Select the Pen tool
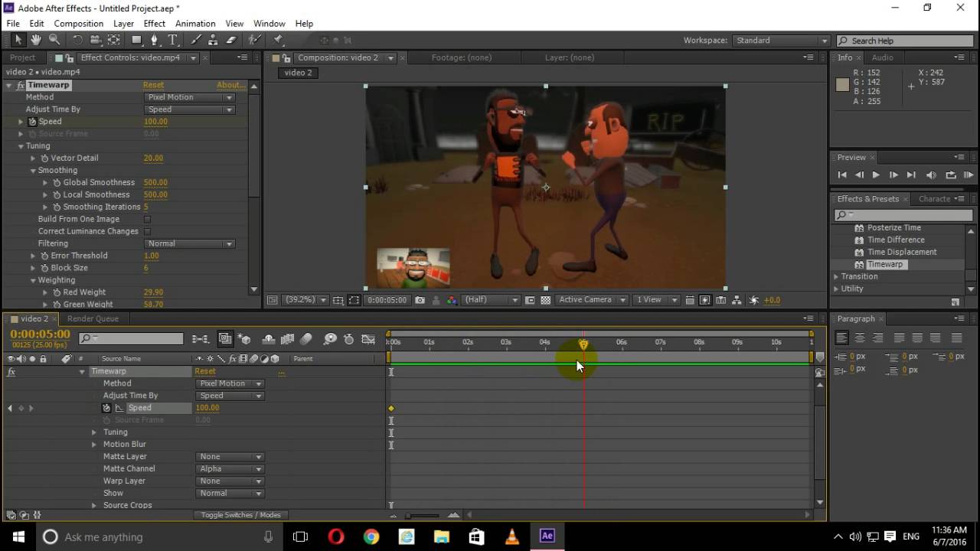980x551 pixels. 155,40
